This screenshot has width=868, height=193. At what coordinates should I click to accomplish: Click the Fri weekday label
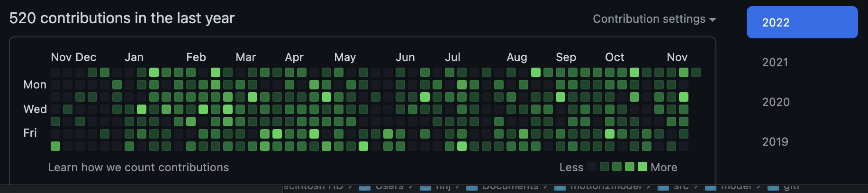30,133
